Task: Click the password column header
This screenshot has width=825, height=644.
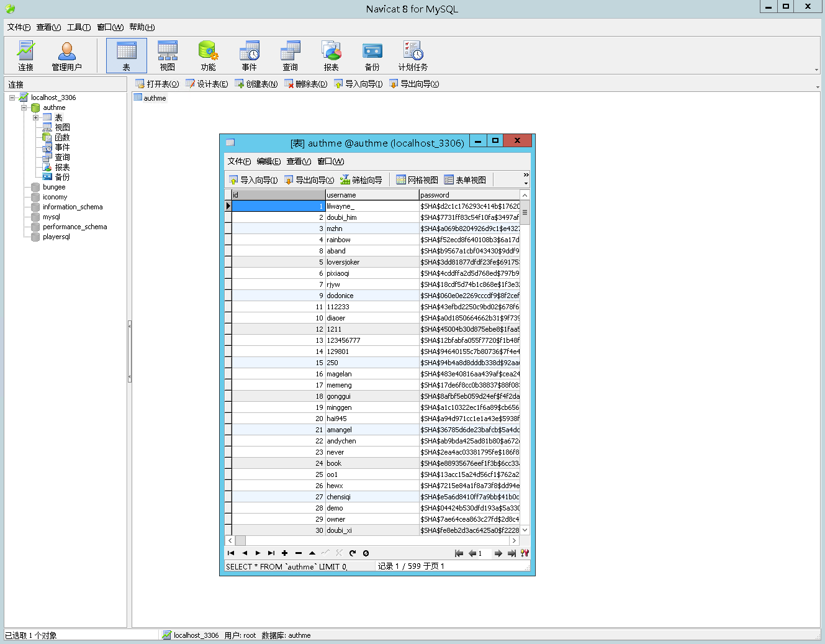Action: (x=469, y=195)
